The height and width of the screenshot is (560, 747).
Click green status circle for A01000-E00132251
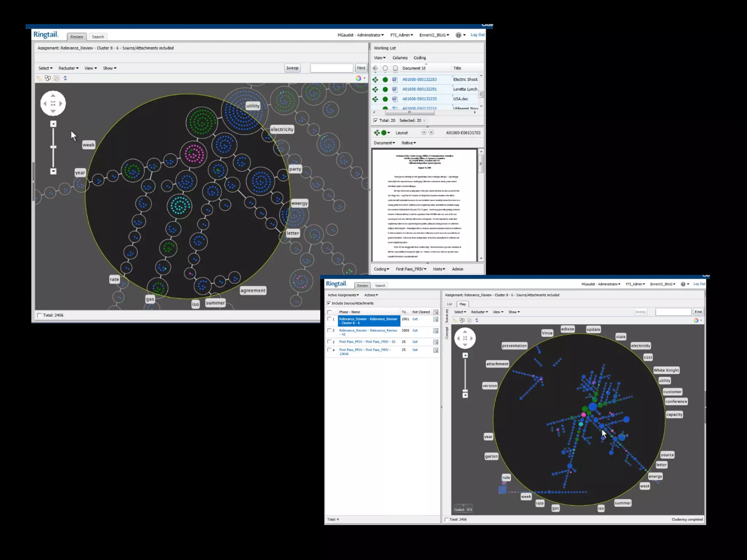click(385, 89)
